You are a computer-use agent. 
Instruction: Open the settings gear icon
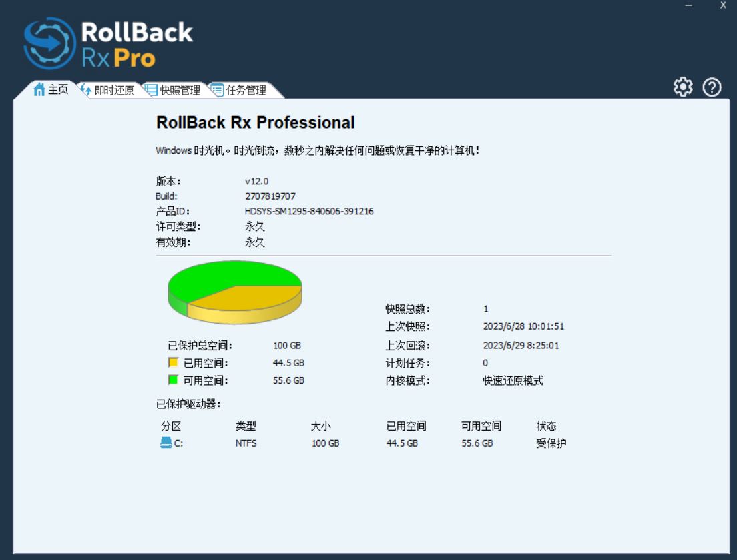pyautogui.click(x=682, y=87)
